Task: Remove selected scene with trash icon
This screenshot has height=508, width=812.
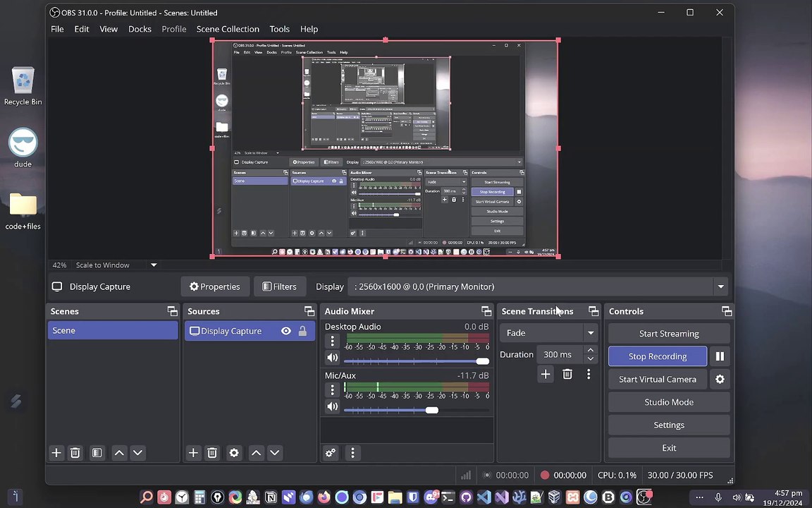Action: click(x=75, y=452)
